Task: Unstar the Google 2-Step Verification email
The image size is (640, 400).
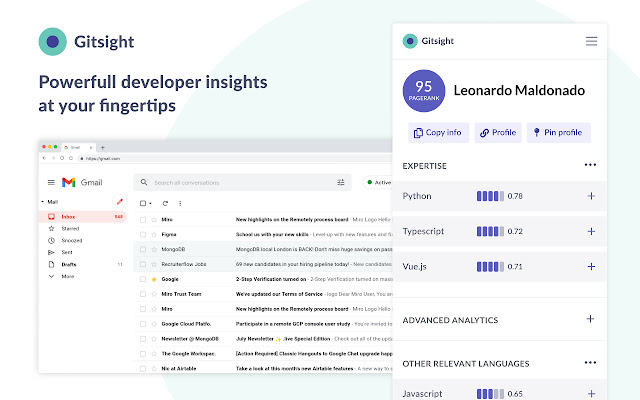Action: (x=154, y=279)
